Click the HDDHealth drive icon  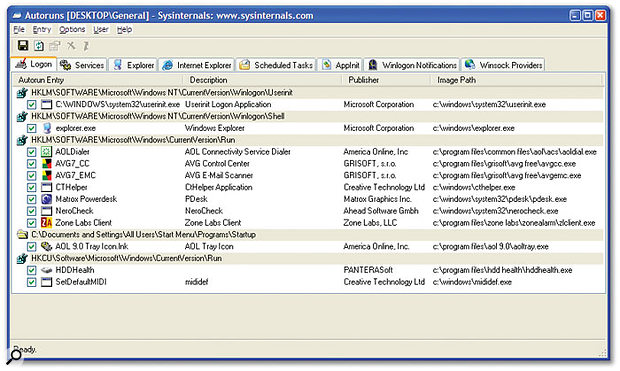[x=47, y=270]
